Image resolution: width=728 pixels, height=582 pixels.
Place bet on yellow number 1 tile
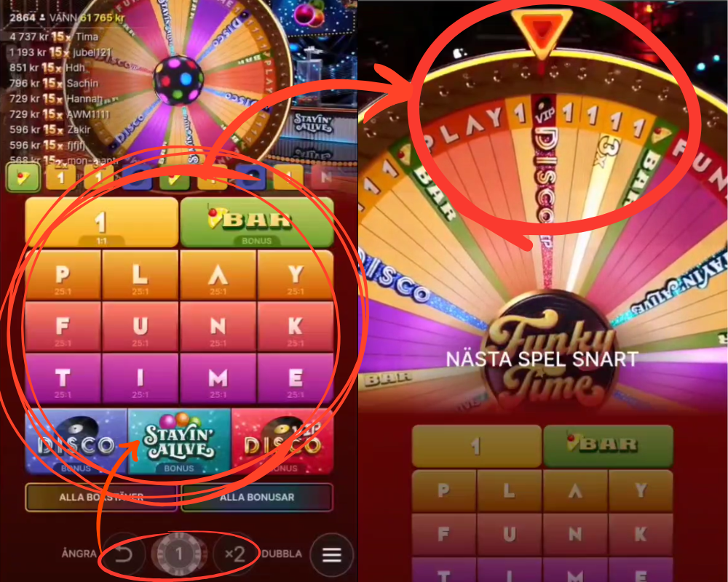click(x=102, y=222)
